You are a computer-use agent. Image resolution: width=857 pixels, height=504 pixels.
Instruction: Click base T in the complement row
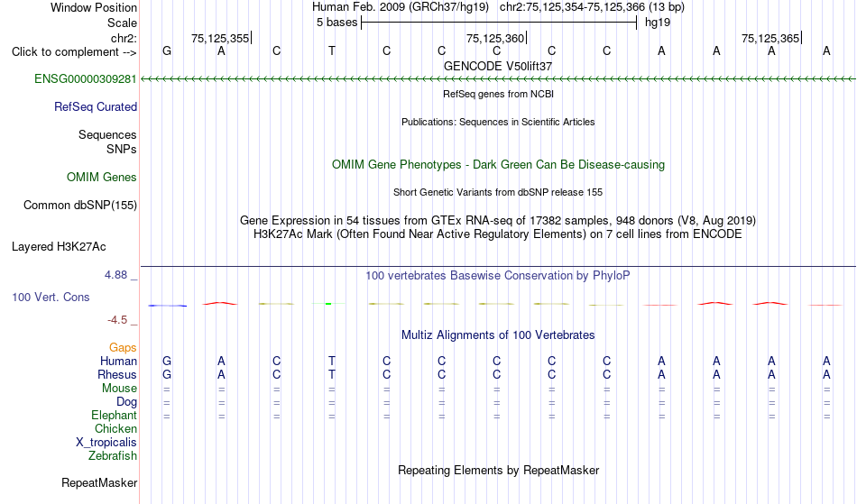(x=332, y=51)
